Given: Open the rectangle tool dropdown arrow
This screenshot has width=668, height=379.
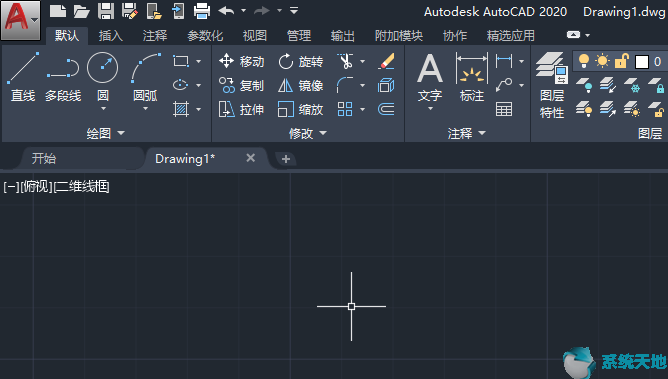Looking at the screenshot, I should click(x=199, y=61).
